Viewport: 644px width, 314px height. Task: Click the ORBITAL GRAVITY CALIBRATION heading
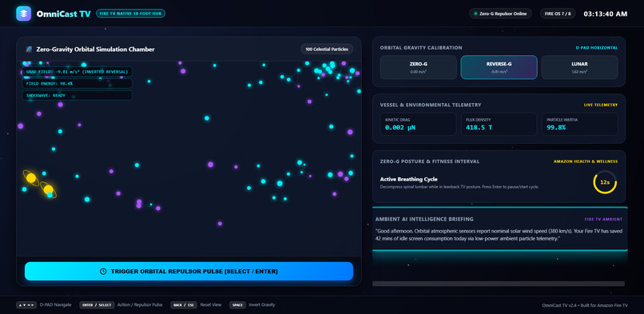pos(421,48)
